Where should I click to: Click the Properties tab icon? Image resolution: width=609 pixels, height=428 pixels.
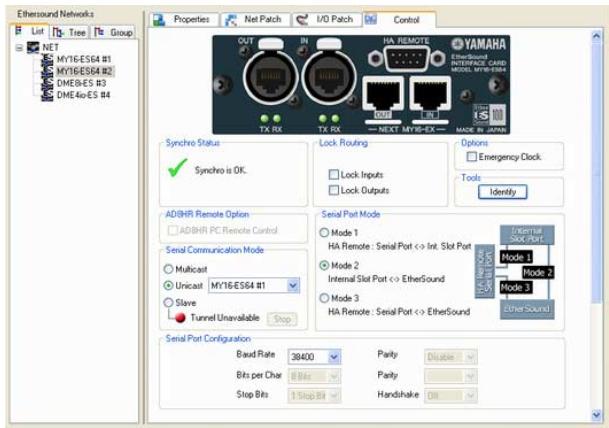pyautogui.click(x=159, y=19)
